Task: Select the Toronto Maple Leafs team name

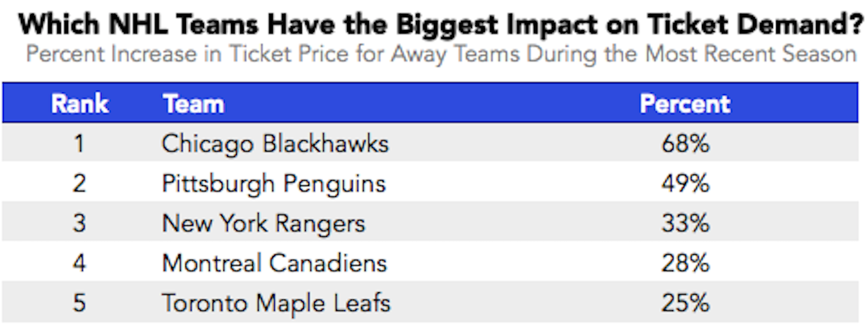Action: click(276, 303)
